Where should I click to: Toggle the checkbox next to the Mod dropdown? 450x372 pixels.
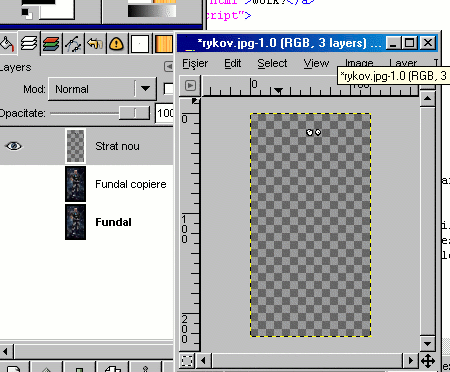click(x=168, y=89)
